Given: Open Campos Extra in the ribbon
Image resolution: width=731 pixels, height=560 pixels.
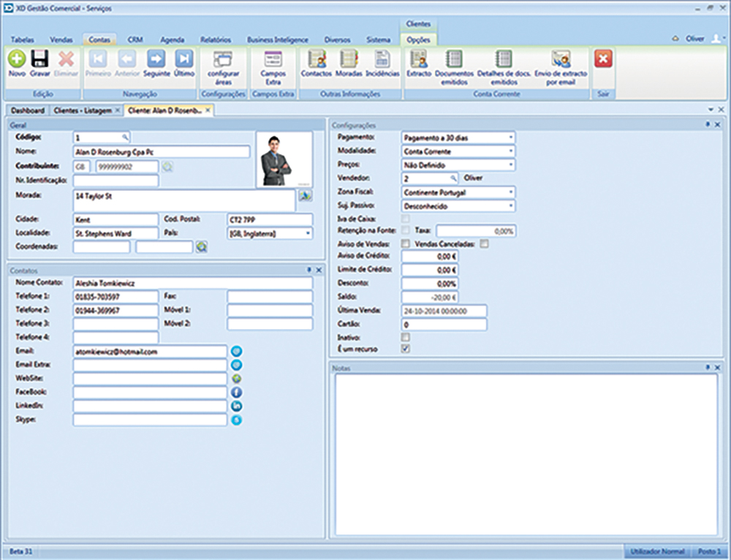Looking at the screenshot, I should click(x=273, y=60).
